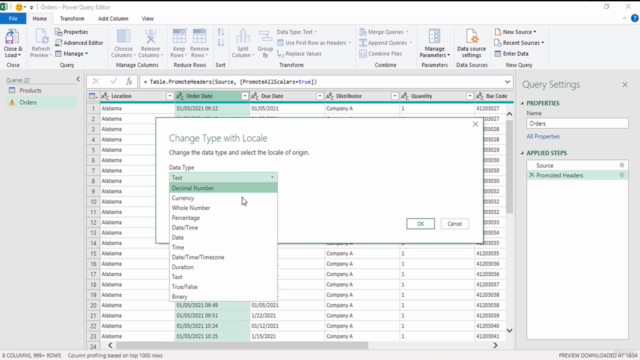Select Date/Time data type

(223, 227)
